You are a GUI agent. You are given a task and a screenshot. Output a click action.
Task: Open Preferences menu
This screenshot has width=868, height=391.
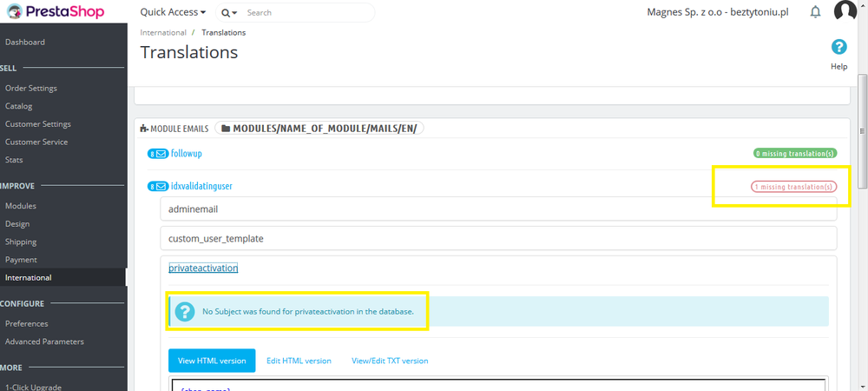(x=27, y=323)
